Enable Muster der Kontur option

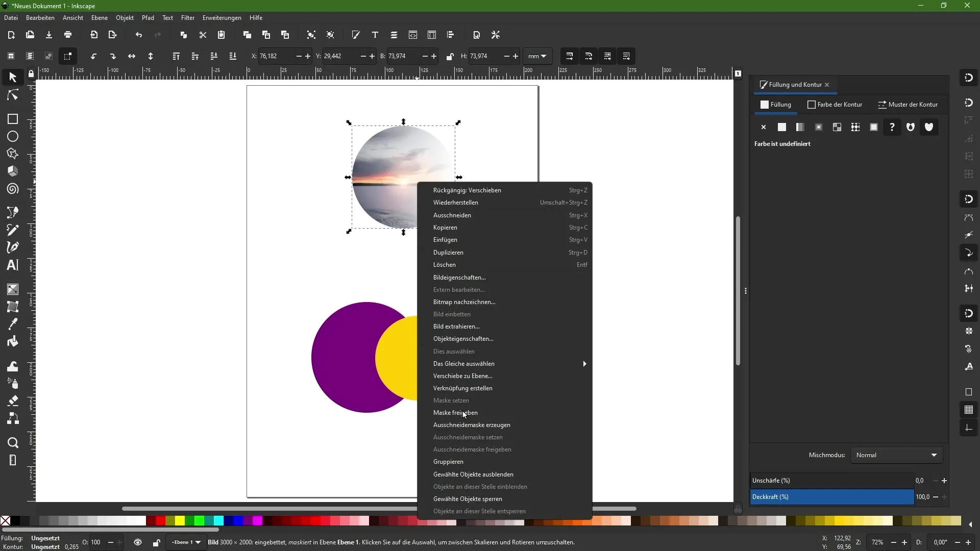909,104
